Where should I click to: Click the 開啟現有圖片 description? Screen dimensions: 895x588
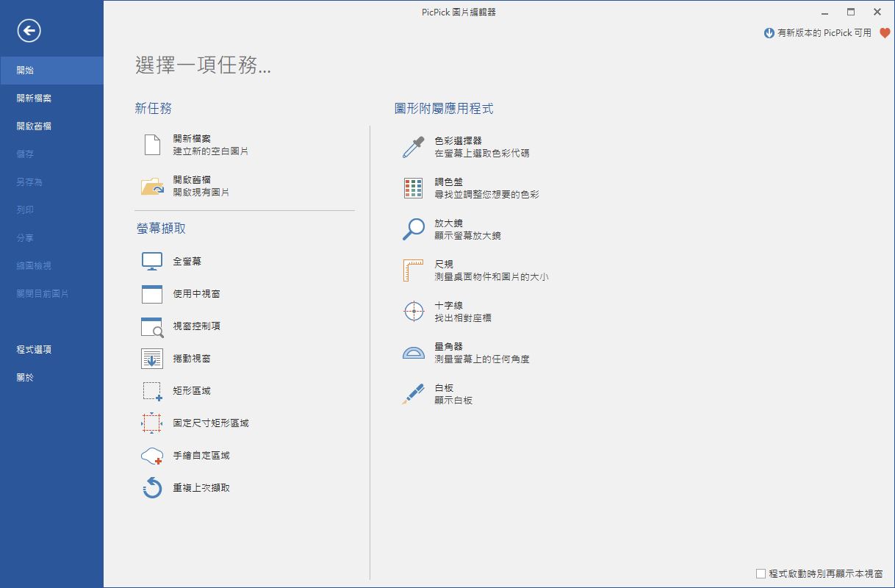click(x=201, y=193)
